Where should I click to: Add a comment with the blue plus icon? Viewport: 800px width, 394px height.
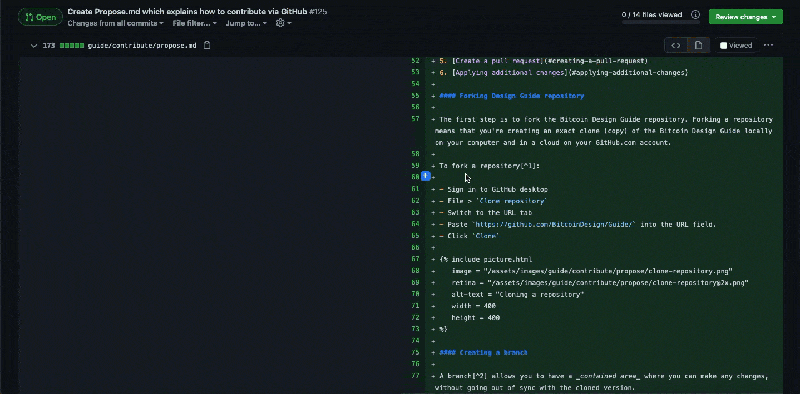tap(426, 176)
